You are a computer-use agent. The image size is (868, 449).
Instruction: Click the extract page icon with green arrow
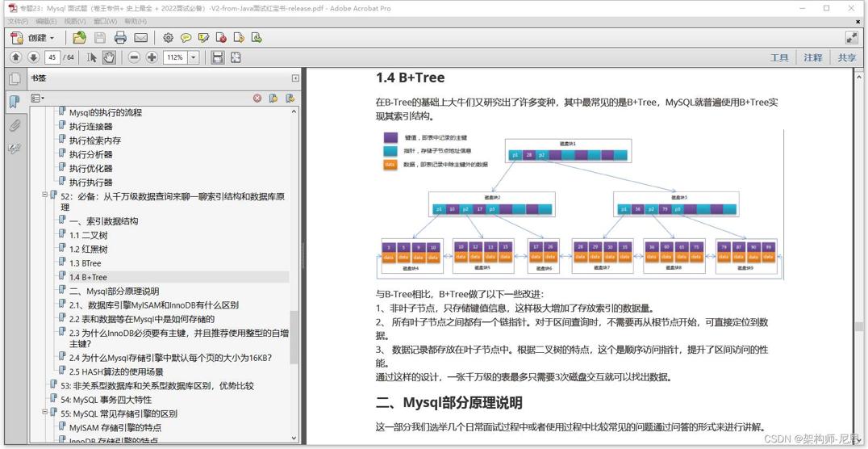click(x=257, y=38)
